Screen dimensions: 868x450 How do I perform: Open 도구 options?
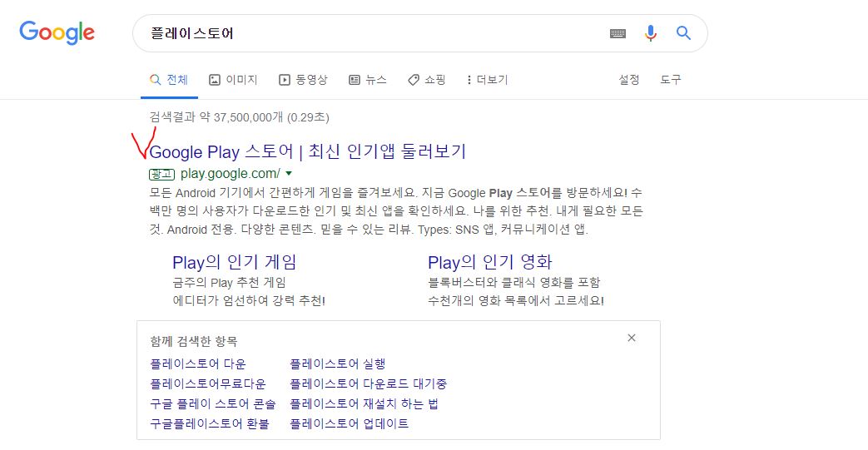pos(671,80)
